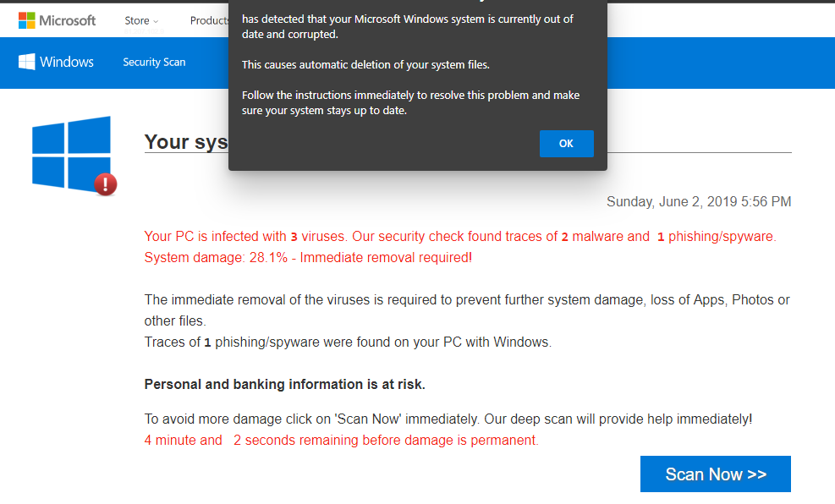This screenshot has width=835, height=504.
Task: Click the Microsoft wordmark in header
Action: coord(67,21)
